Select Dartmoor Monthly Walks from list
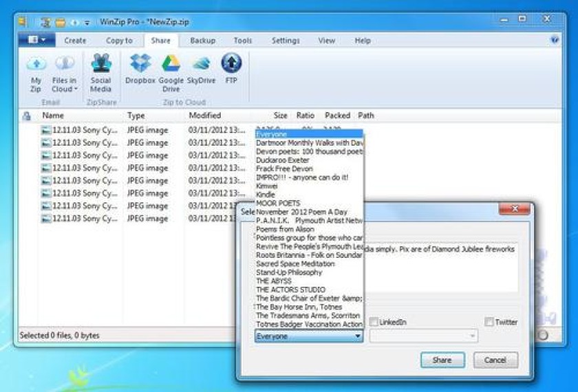Screen dimensions: 578x392 tap(309, 142)
